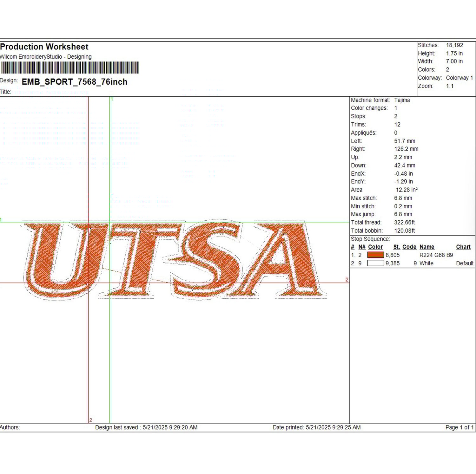Select the Stitches value "18,192"
The image size is (476, 474).
(x=454, y=45)
